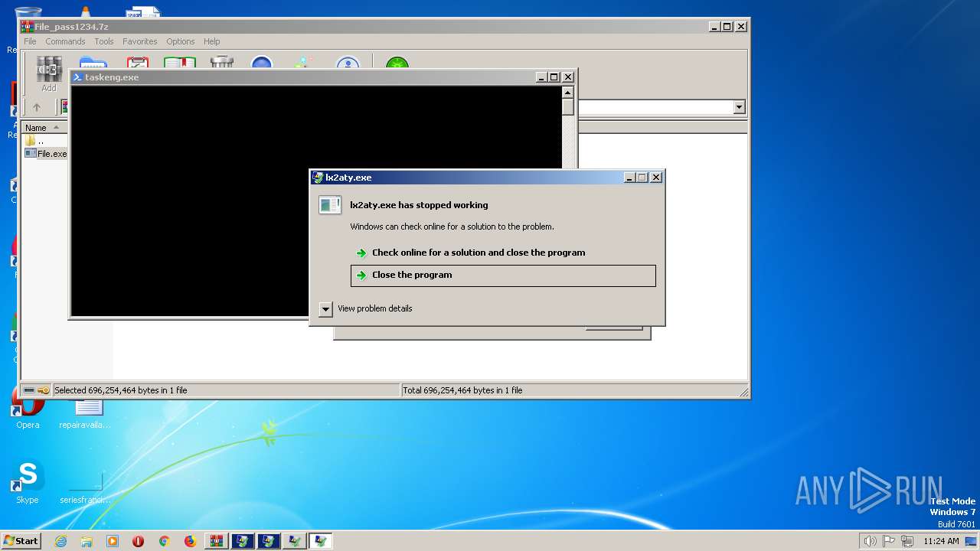Launch Google Chrome from taskbar
The image size is (980, 551).
164,541
